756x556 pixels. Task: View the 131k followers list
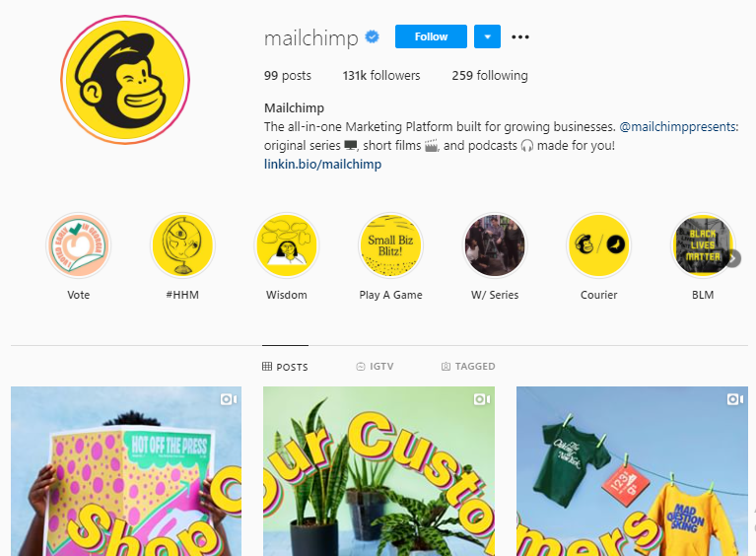(381, 76)
